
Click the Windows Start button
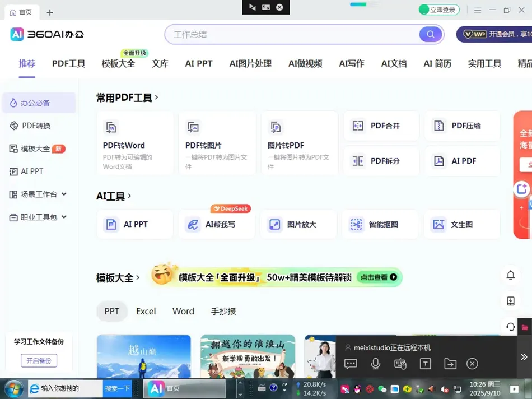click(x=14, y=389)
